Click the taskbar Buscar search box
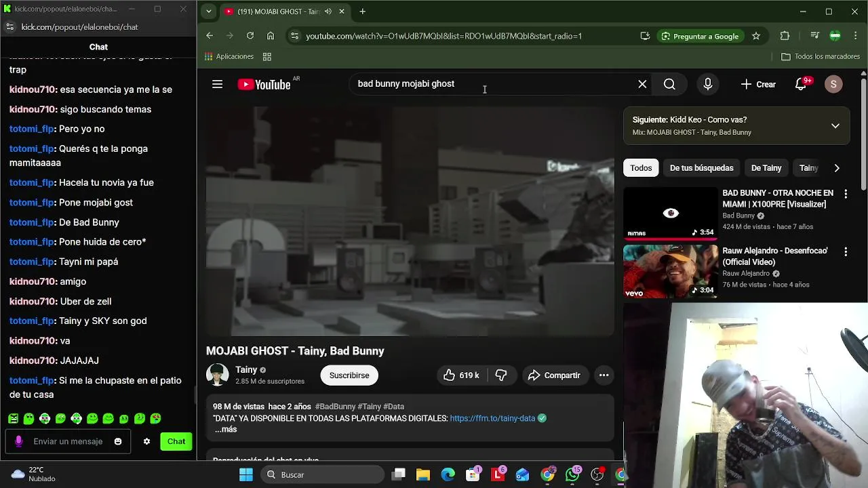Viewport: 868px width, 488px height. tap(321, 474)
